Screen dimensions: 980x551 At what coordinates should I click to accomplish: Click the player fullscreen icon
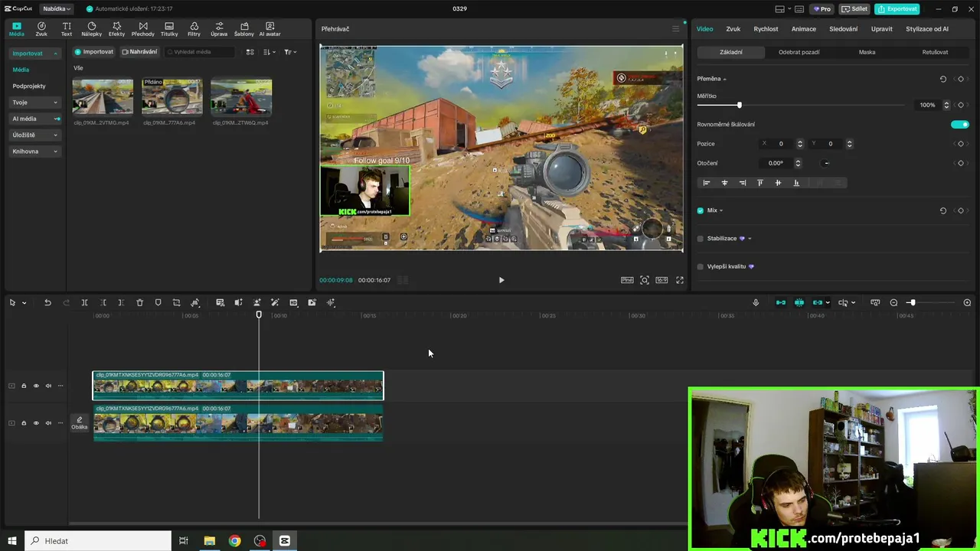[679, 280]
